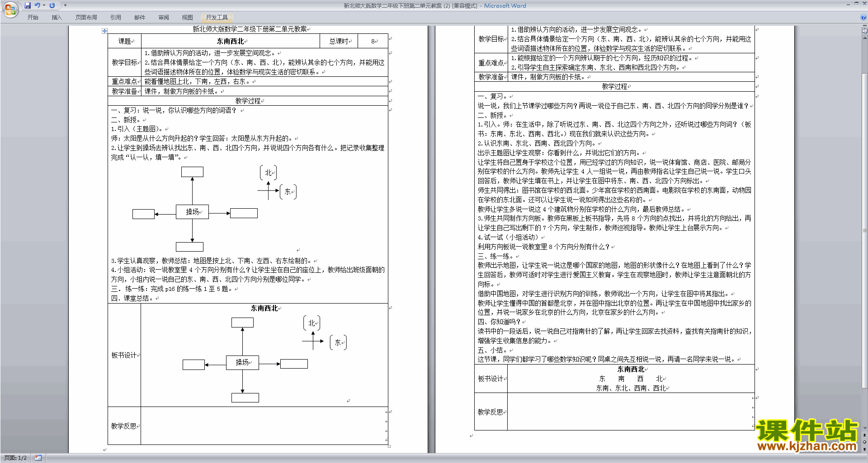The height and width of the screenshot is (463, 868).
Task: Click the Undo arrow icon
Action: point(38,5)
